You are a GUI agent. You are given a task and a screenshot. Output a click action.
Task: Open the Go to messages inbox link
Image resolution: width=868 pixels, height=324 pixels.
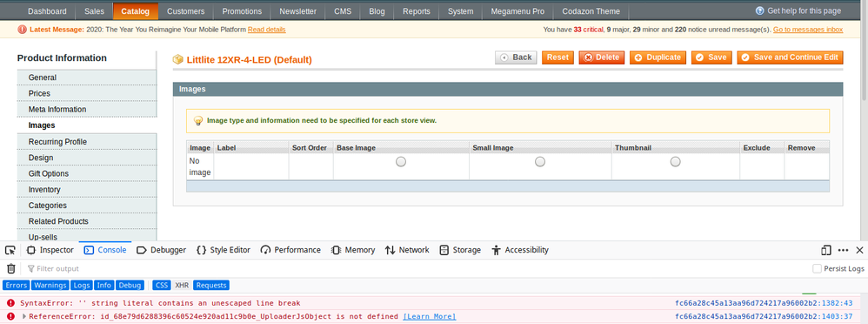808,30
